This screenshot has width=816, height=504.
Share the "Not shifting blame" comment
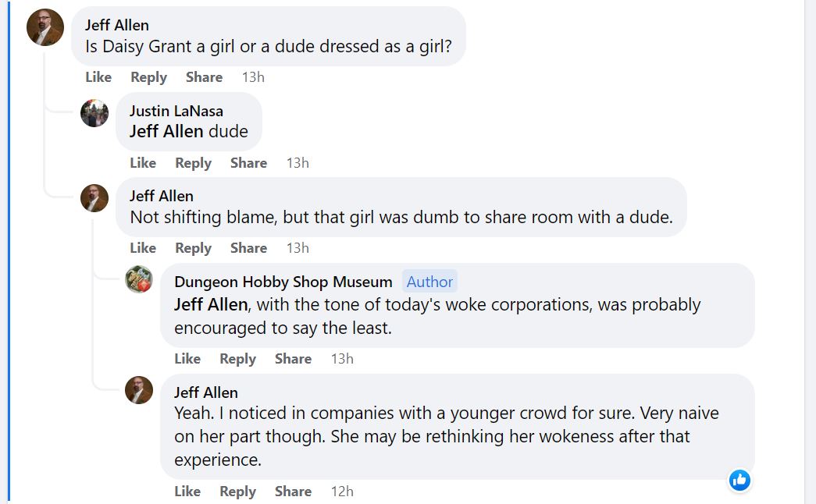[248, 248]
